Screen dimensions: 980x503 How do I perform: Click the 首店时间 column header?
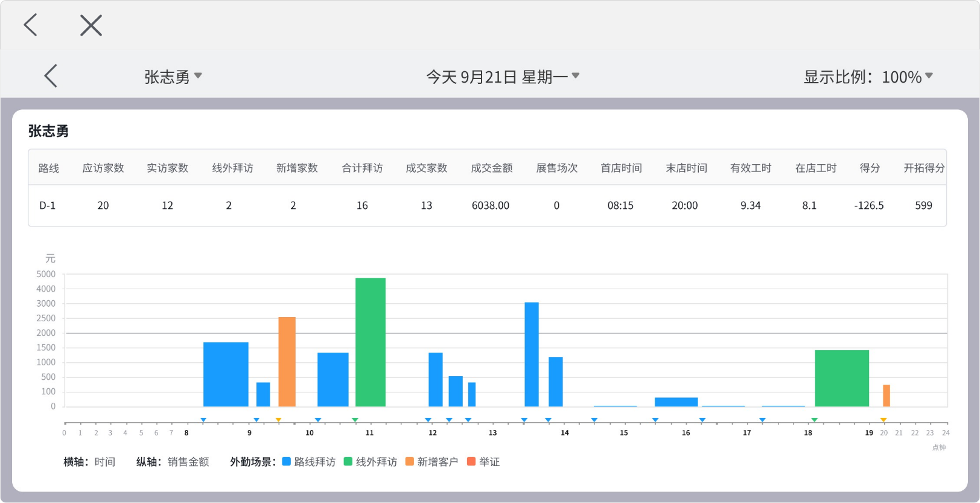click(622, 168)
